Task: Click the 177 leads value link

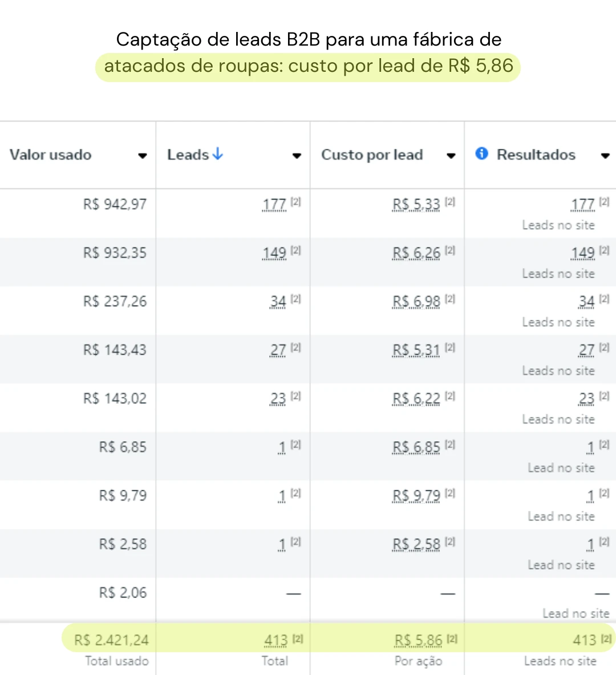Action: 274,205
